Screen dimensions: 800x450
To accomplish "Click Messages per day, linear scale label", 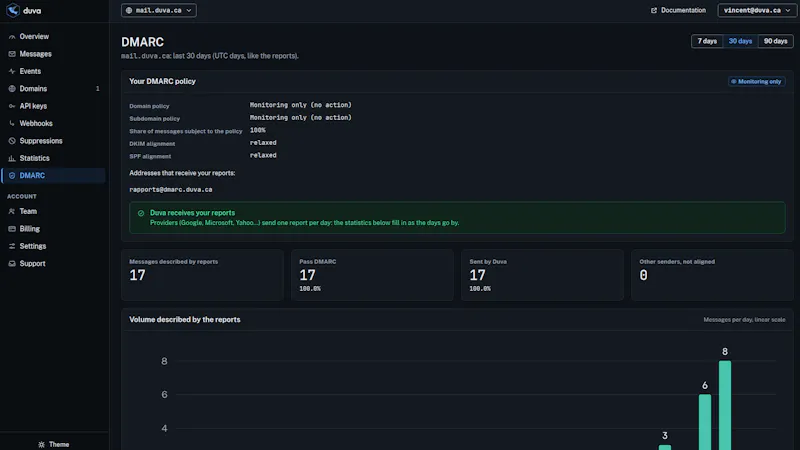I will [744, 320].
